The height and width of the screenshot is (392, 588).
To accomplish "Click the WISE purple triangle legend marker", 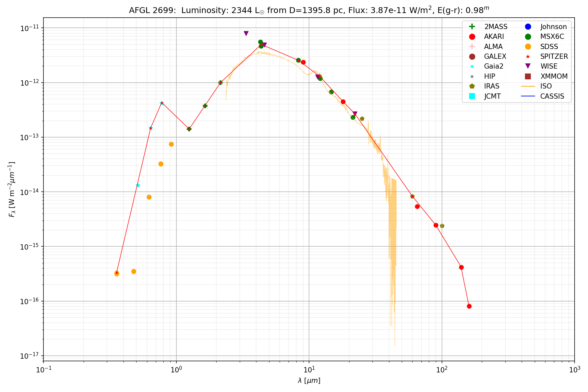I will [x=528, y=66].
